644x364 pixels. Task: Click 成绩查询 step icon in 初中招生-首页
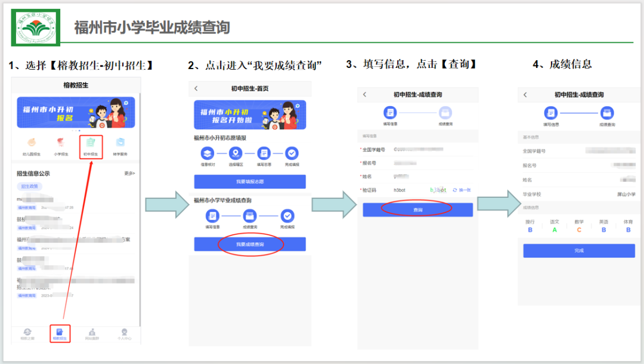pos(250,216)
